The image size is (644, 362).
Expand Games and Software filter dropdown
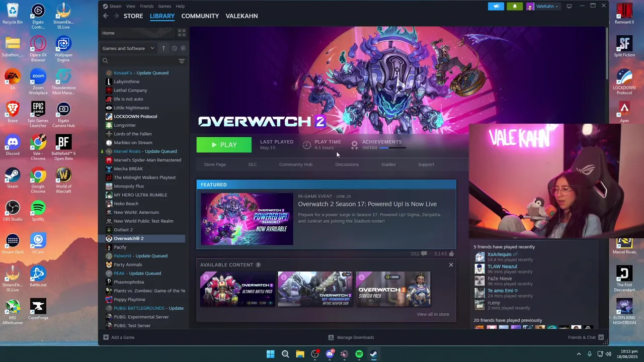tap(128, 48)
